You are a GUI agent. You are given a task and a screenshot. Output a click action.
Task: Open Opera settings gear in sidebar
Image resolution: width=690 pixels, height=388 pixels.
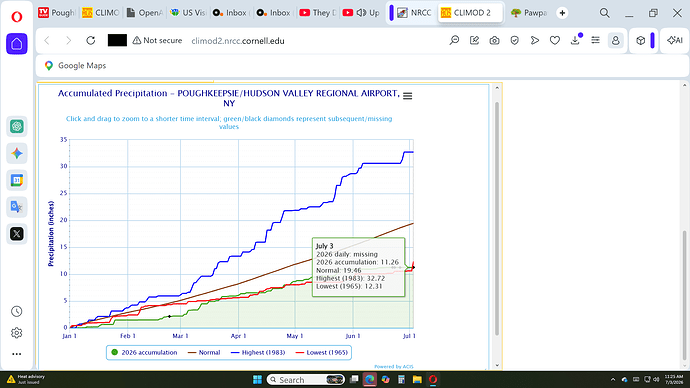tap(17, 333)
